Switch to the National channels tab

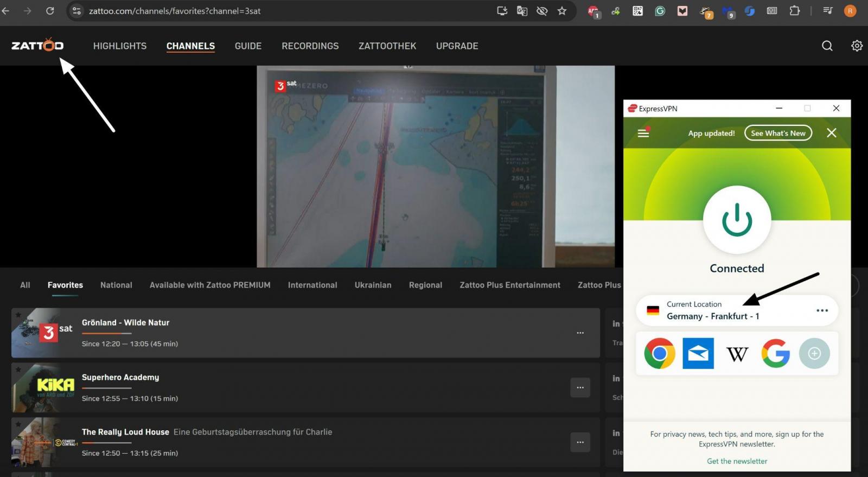[116, 285]
